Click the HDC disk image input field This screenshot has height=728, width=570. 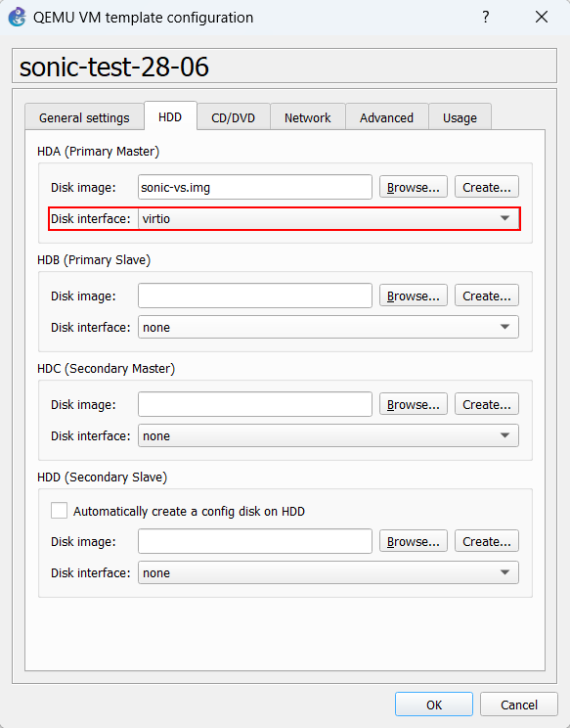click(x=254, y=404)
